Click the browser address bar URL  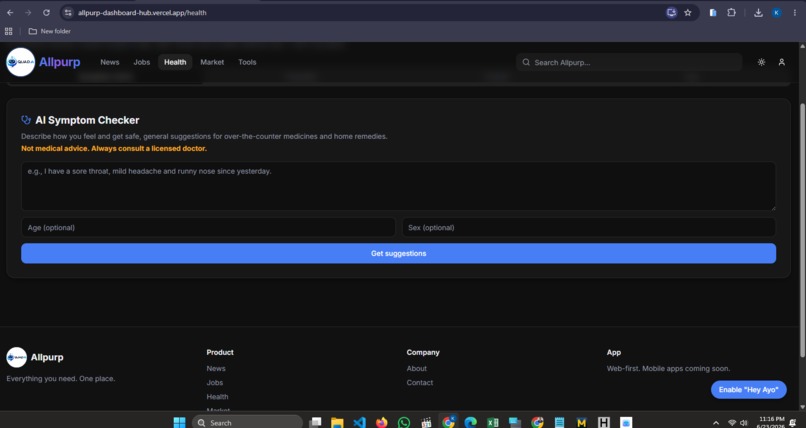pos(142,12)
